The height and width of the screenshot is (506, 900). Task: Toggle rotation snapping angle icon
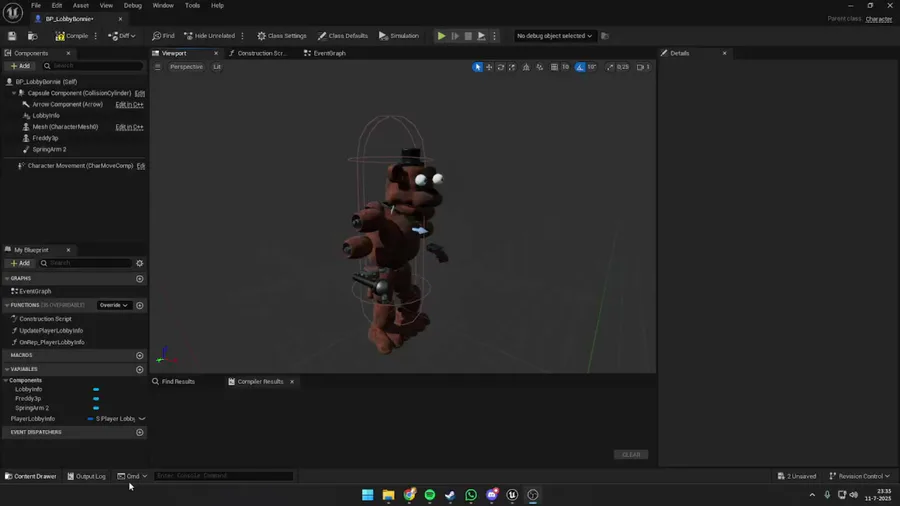point(580,67)
